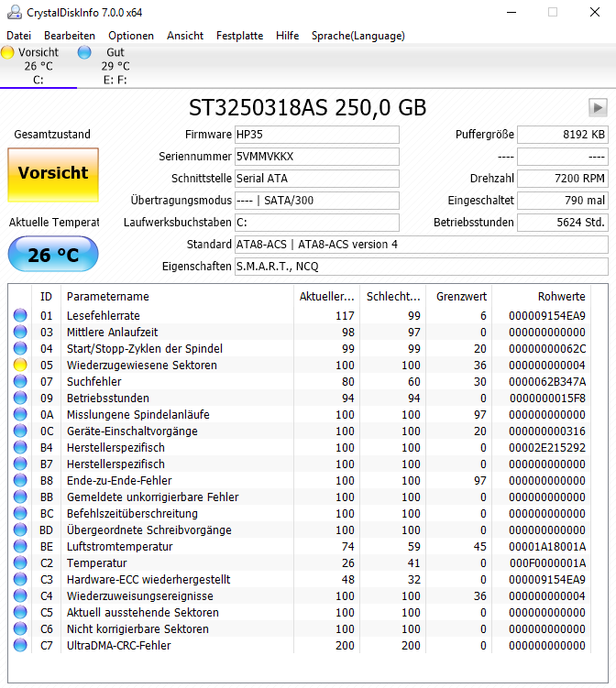Show next disk with the arrow button

[598, 107]
